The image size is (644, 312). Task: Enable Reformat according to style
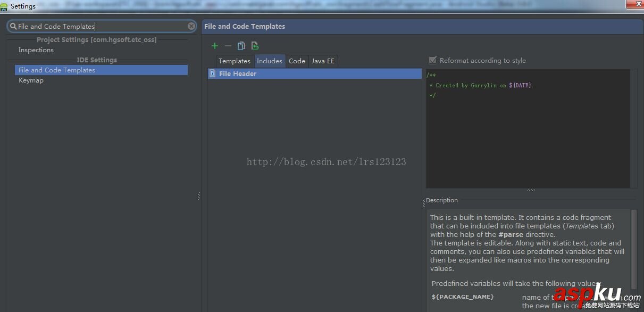tap(432, 60)
